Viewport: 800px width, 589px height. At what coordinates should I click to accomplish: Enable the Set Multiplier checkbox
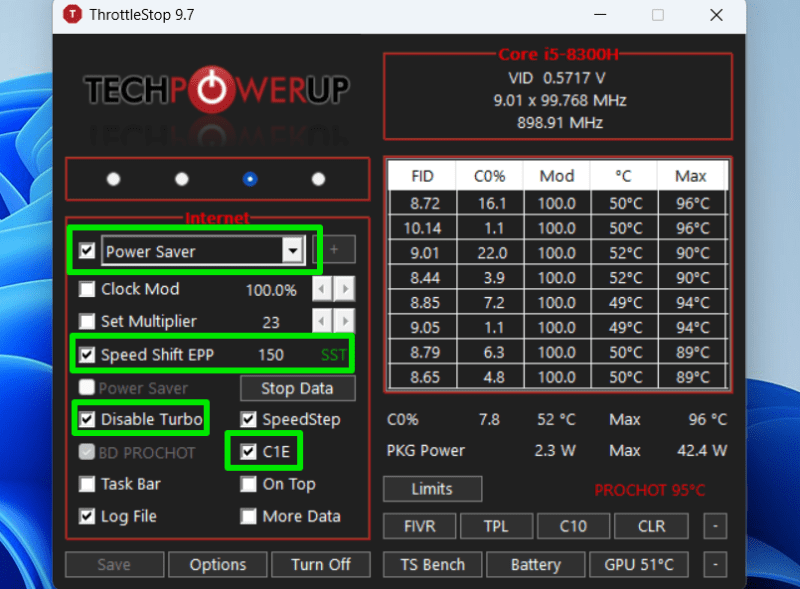click(x=86, y=321)
